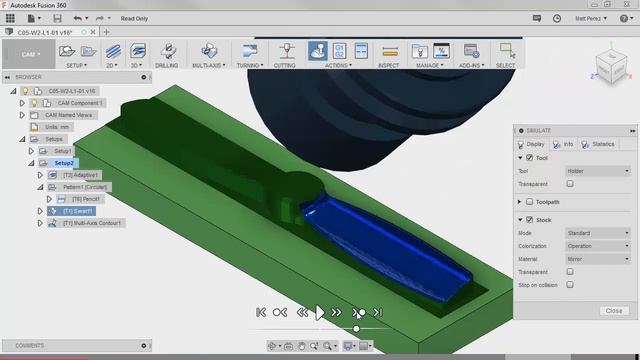
Task: Toggle the Tool checkbox in Simulate panel
Action: click(x=529, y=158)
